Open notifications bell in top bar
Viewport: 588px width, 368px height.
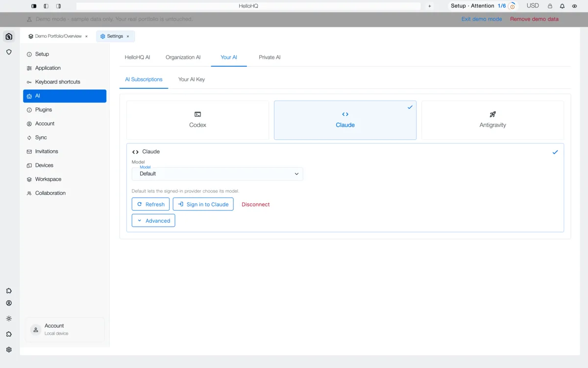[x=562, y=6]
